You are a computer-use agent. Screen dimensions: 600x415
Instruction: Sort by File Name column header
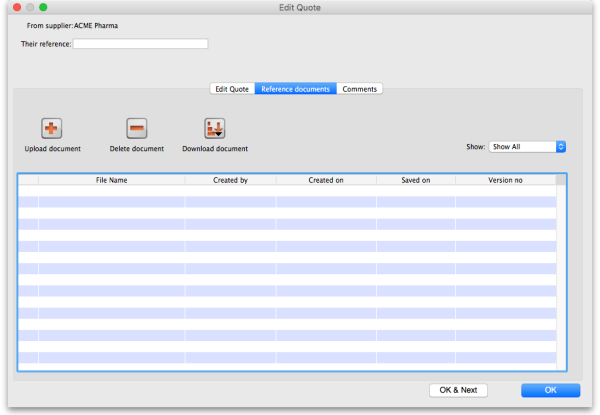[111, 180]
